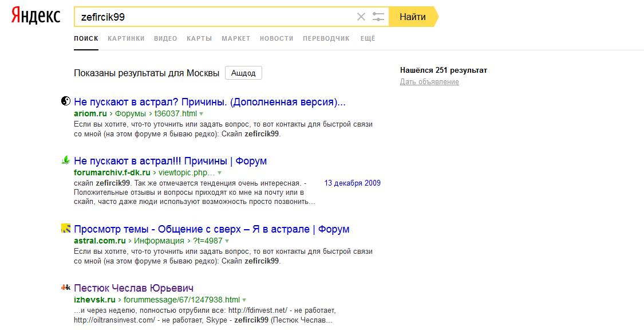The width and height of the screenshot is (644, 334).
Task: Open the Дать объявление link
Action: (429, 82)
